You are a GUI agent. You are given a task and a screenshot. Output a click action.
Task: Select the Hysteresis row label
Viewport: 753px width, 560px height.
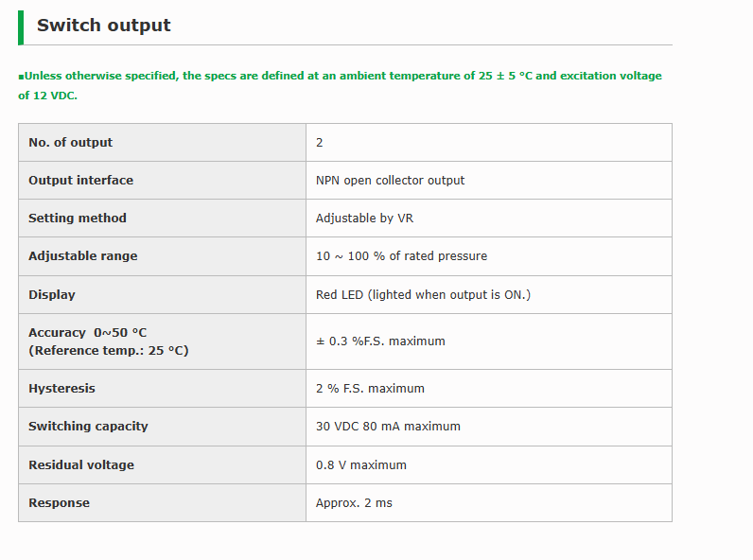tap(163, 389)
